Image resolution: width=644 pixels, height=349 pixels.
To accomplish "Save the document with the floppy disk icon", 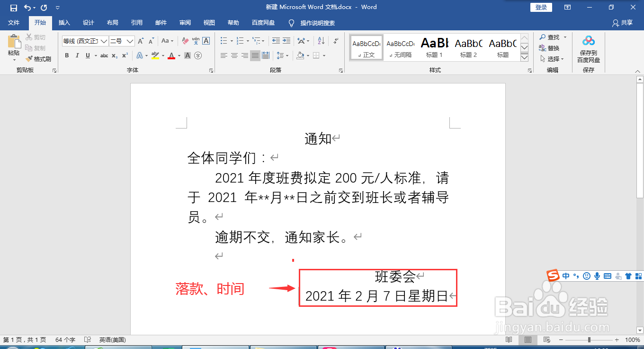I will click(x=13, y=7).
